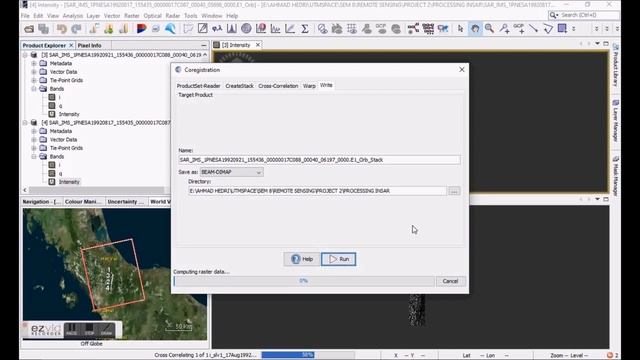Open the Product Library side panel
The width and height of the screenshot is (640, 360).
click(616, 66)
